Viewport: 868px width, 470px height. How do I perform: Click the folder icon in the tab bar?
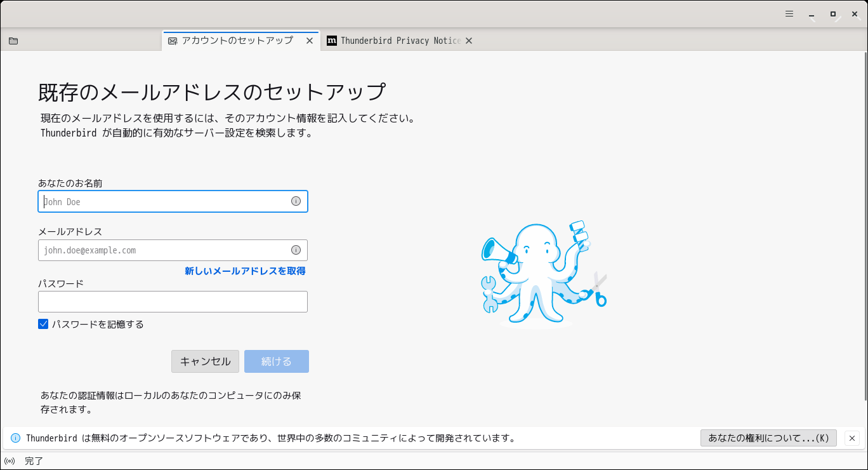(13, 41)
